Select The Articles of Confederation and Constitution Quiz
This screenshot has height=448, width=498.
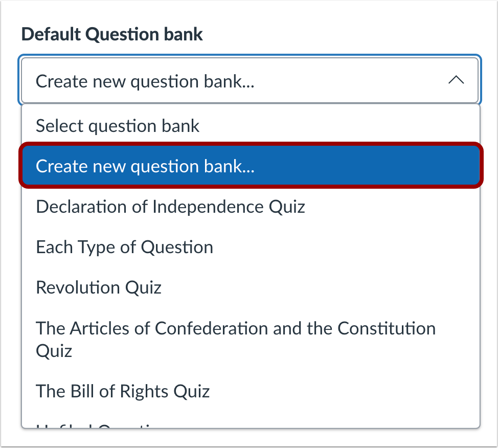235,339
